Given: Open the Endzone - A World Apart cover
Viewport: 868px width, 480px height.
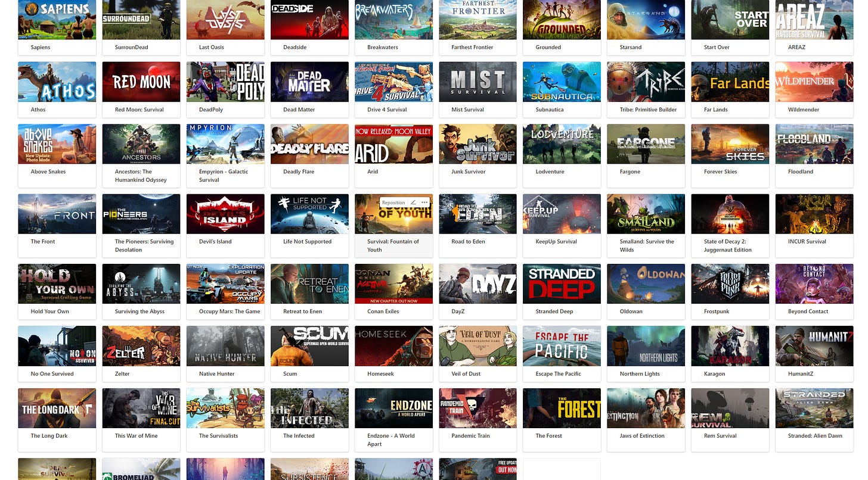Looking at the screenshot, I should tap(393, 408).
